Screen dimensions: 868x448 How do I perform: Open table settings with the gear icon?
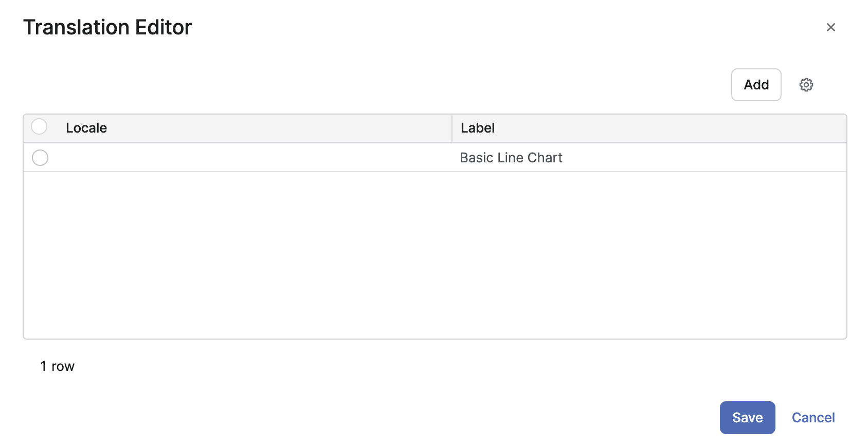point(806,85)
